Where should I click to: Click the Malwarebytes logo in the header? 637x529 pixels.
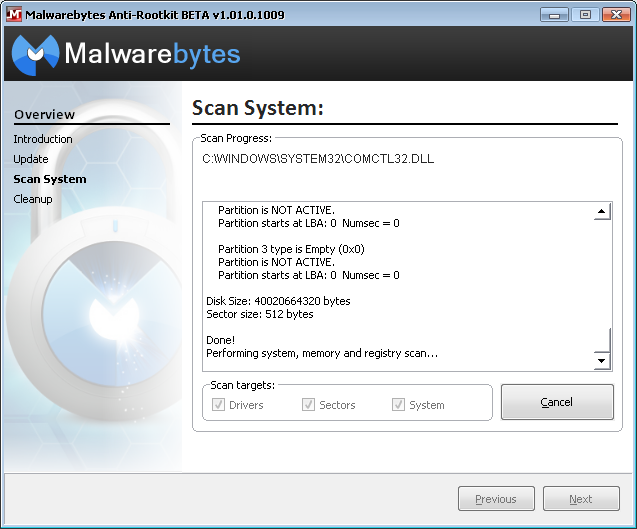tap(126, 55)
